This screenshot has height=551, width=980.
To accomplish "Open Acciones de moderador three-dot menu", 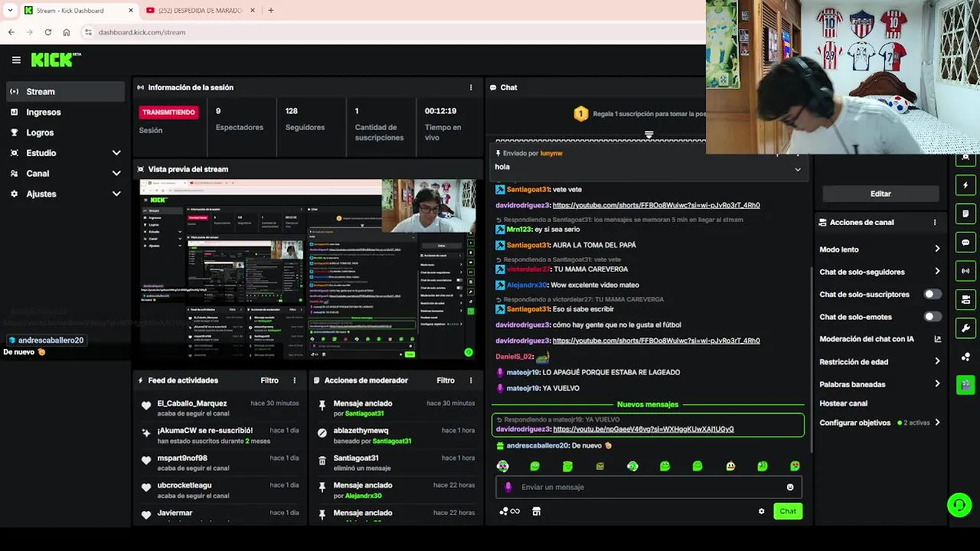I will pyautogui.click(x=471, y=380).
